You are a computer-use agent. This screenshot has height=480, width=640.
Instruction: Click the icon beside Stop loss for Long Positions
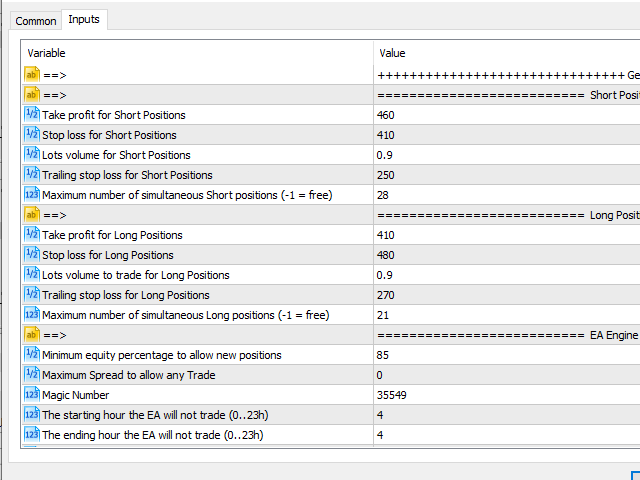[32, 254]
